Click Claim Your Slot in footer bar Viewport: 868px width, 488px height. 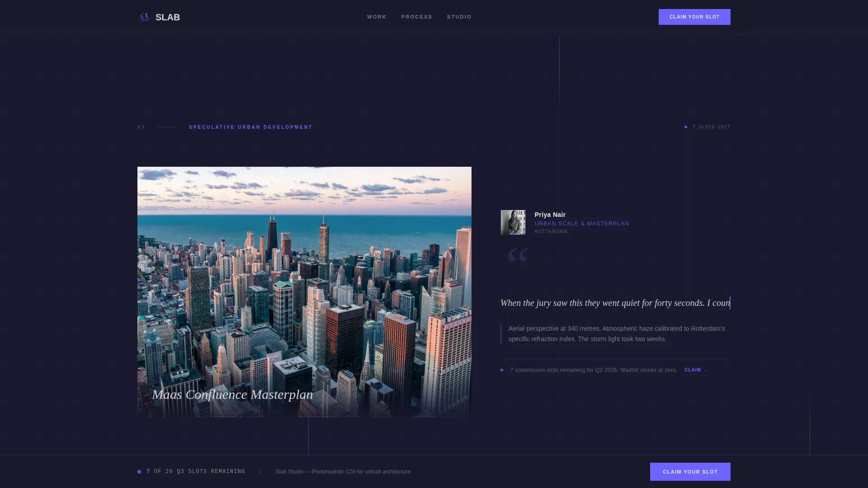(x=690, y=472)
